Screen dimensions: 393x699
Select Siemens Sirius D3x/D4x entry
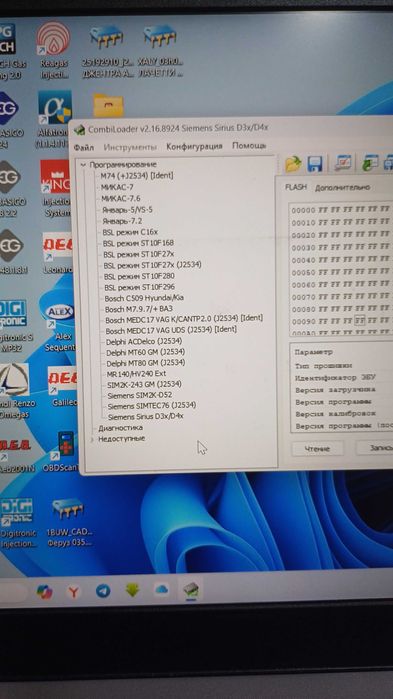[x=146, y=416]
